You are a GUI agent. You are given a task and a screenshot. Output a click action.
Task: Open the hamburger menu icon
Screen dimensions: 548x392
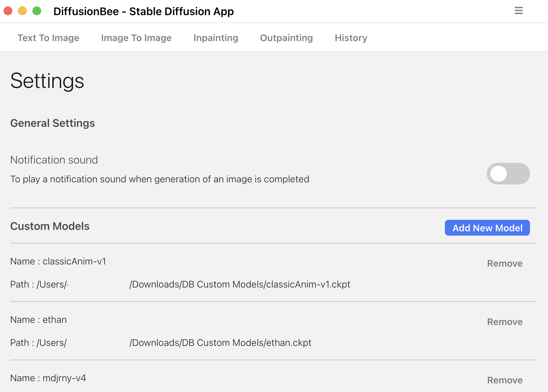coord(518,11)
